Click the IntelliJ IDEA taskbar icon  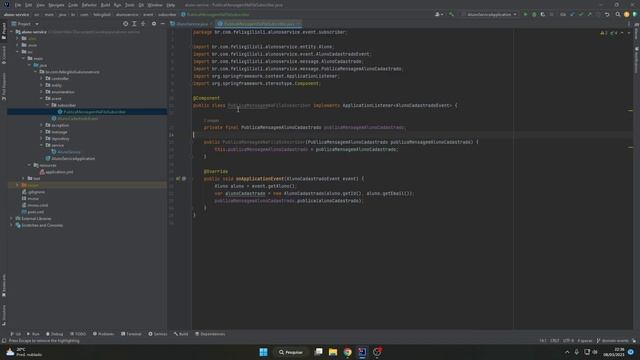(x=362, y=352)
